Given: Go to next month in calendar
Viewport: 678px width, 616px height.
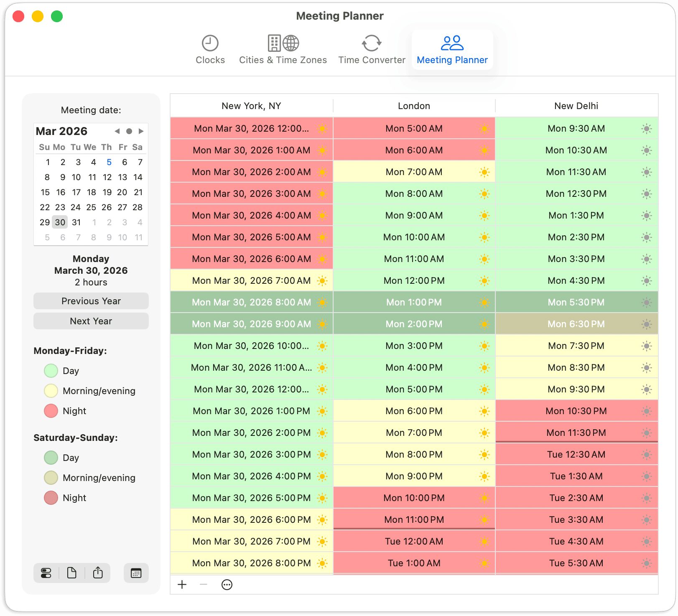Looking at the screenshot, I should click(141, 131).
